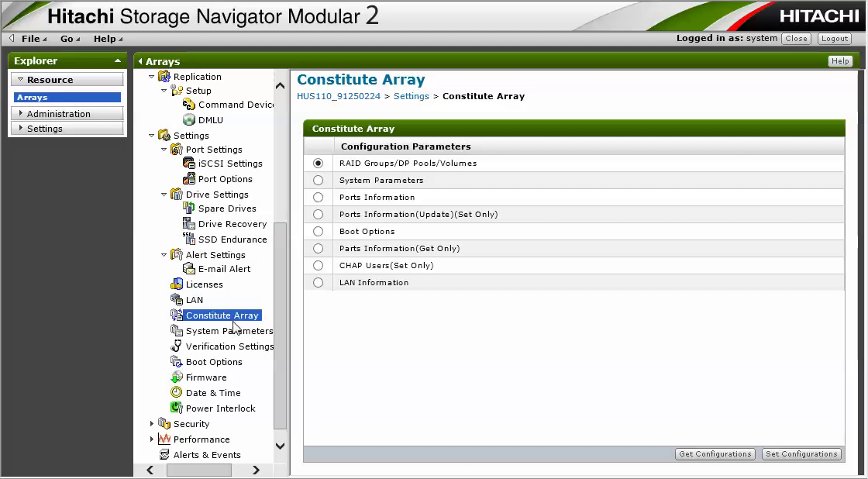Collapse the Port Settings node
Image resolution: width=868 pixels, height=479 pixels.
164,150
